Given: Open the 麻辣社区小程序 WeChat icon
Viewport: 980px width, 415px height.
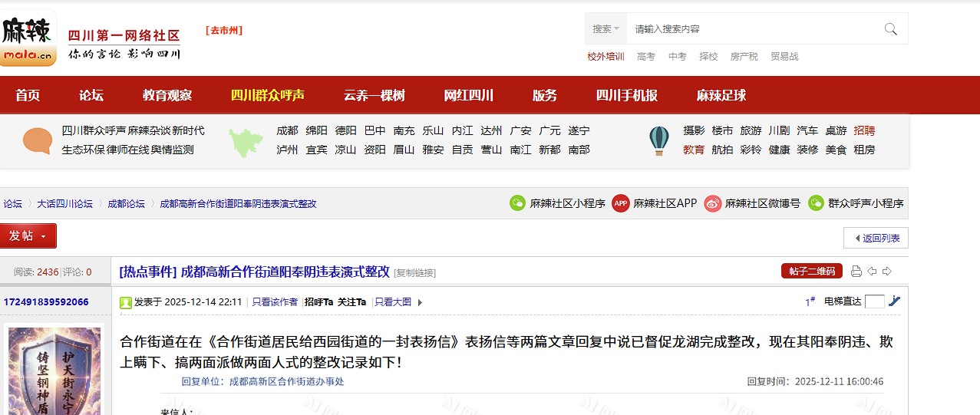Looking at the screenshot, I should [518, 203].
